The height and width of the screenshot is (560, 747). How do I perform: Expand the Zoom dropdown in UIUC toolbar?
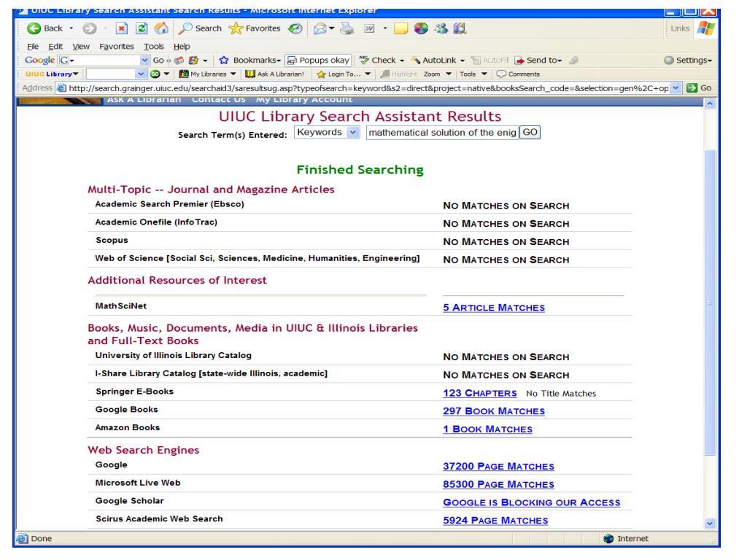click(x=449, y=74)
